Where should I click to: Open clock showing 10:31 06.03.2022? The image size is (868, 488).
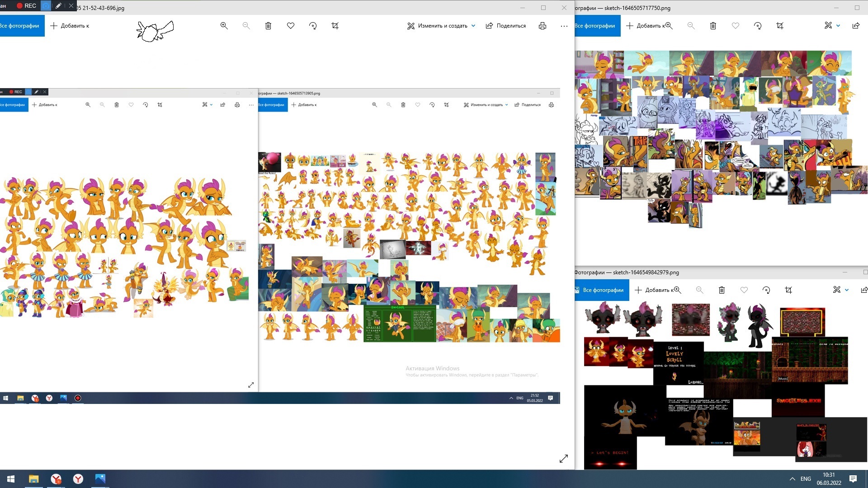coord(829,479)
